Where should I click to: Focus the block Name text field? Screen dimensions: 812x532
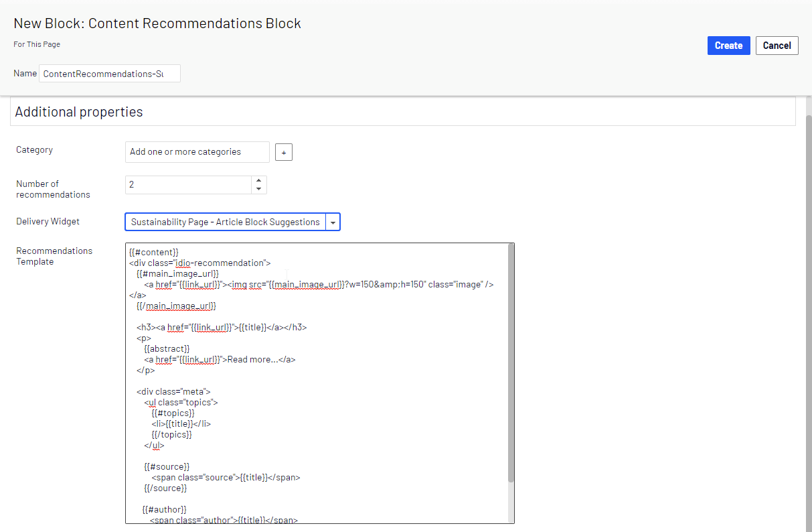tap(109, 74)
